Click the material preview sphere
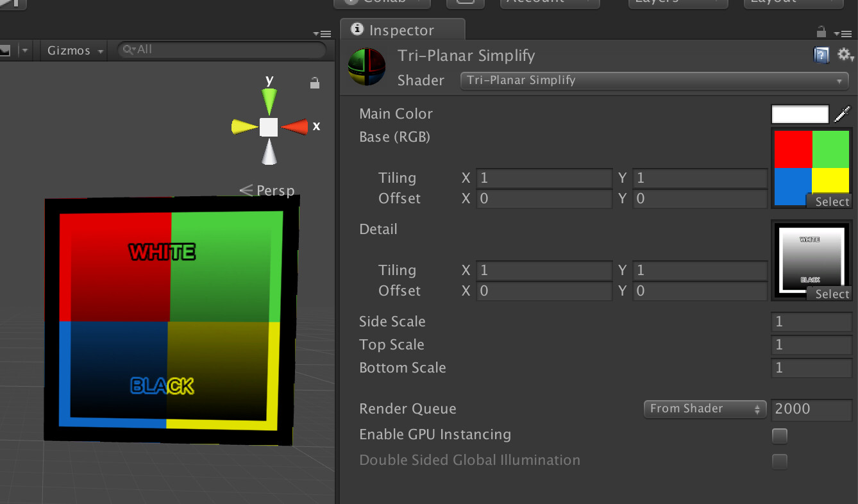 366,67
